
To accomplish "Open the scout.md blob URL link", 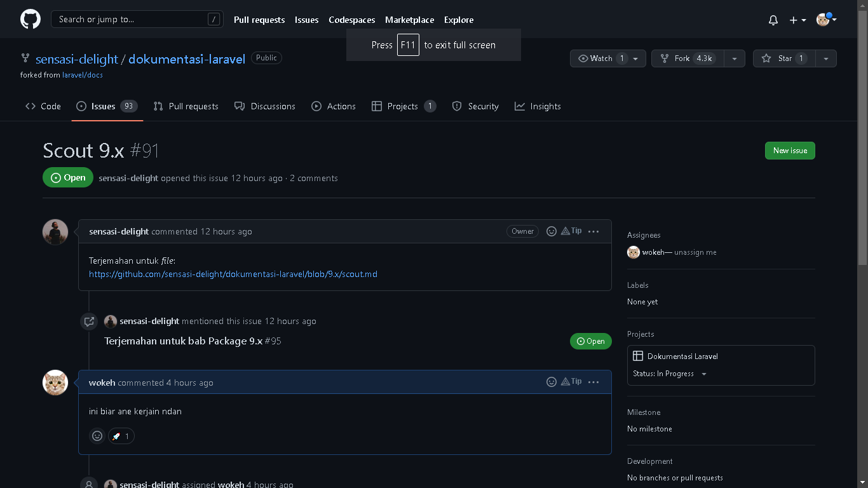I will pos(233,274).
